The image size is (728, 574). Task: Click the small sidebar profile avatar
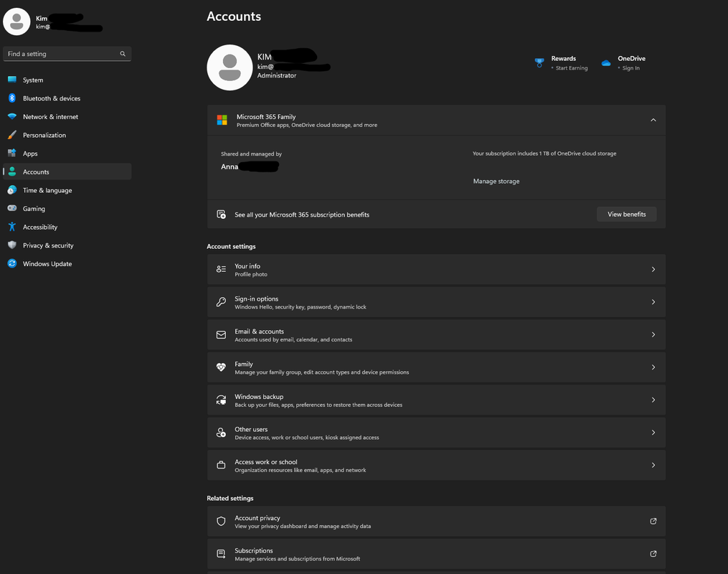pyautogui.click(x=16, y=22)
